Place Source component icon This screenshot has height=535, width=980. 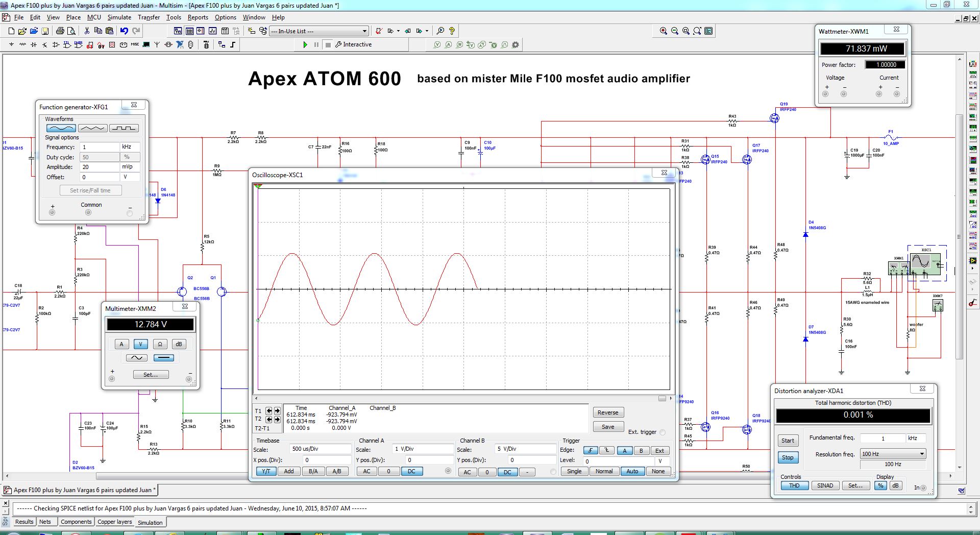pos(11,45)
